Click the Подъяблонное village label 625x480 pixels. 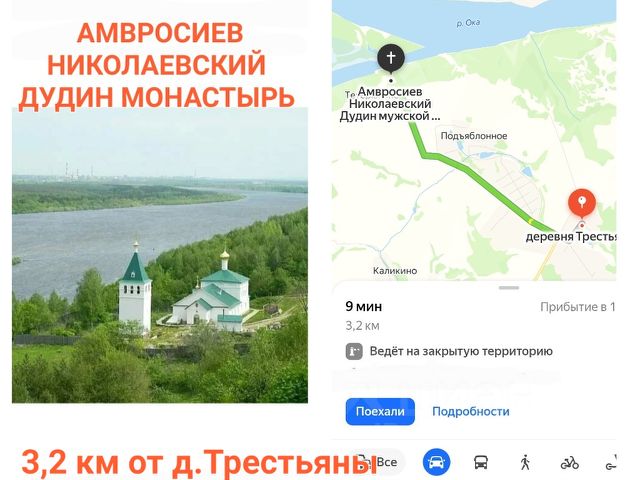click(x=474, y=136)
